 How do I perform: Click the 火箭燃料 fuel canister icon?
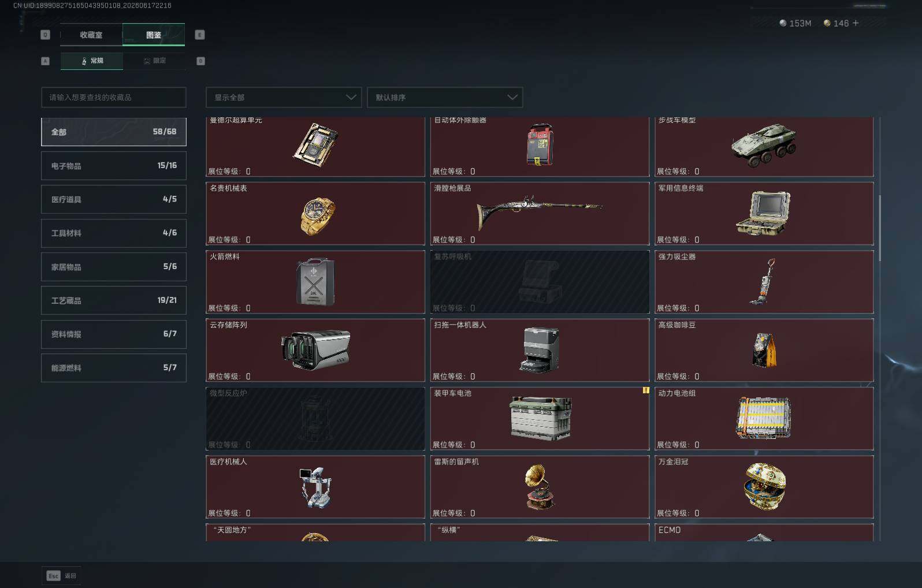pyautogui.click(x=315, y=281)
